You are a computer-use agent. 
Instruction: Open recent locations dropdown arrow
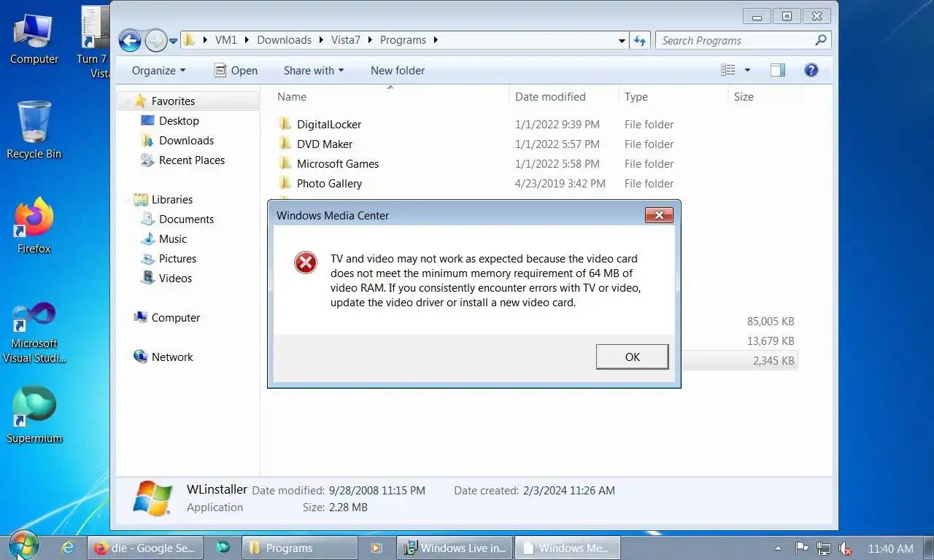coord(174,41)
